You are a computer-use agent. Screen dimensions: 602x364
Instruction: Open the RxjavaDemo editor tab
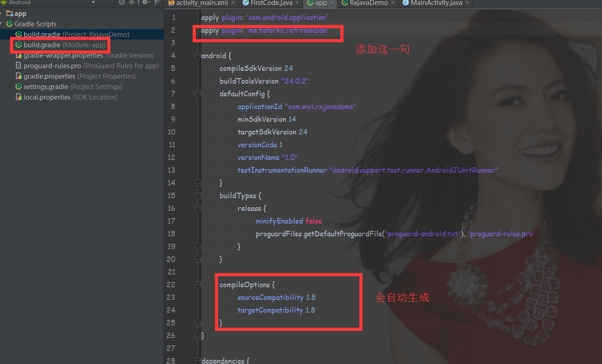click(368, 3)
